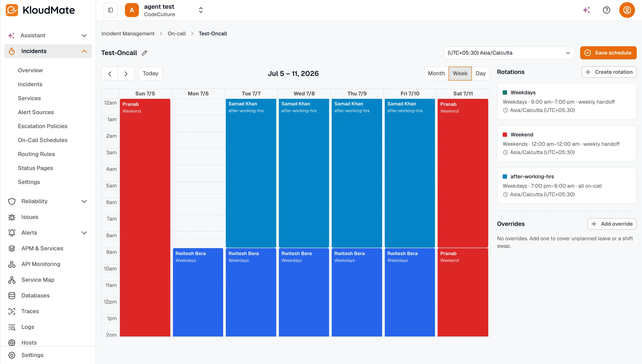Click the Databases cylinder icon
This screenshot has width=642, height=364.
(x=12, y=295)
